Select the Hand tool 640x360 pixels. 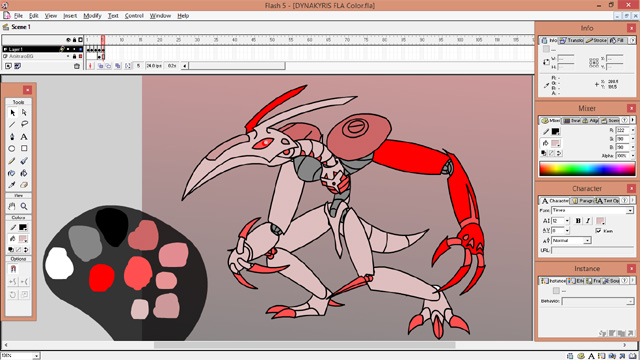click(x=12, y=206)
